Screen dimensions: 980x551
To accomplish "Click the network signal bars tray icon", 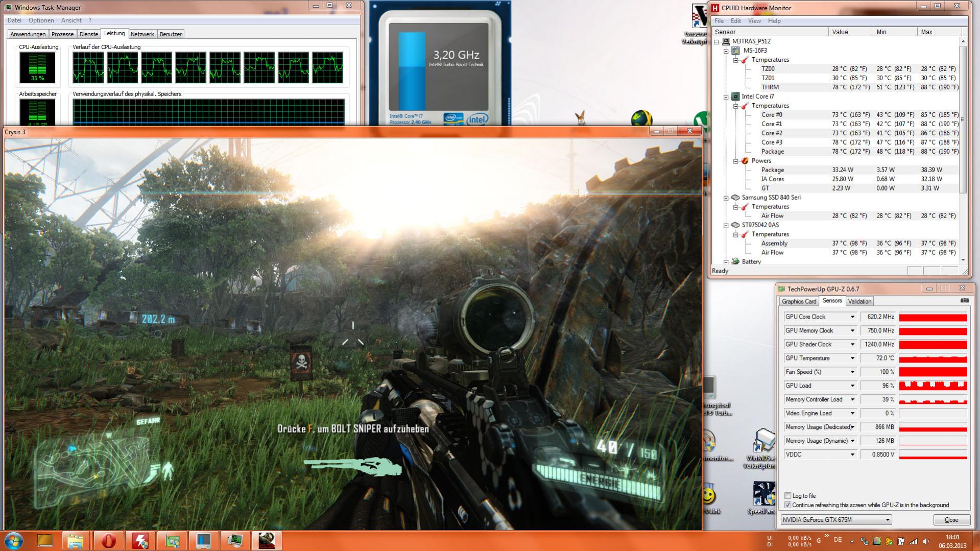I will 913,541.
